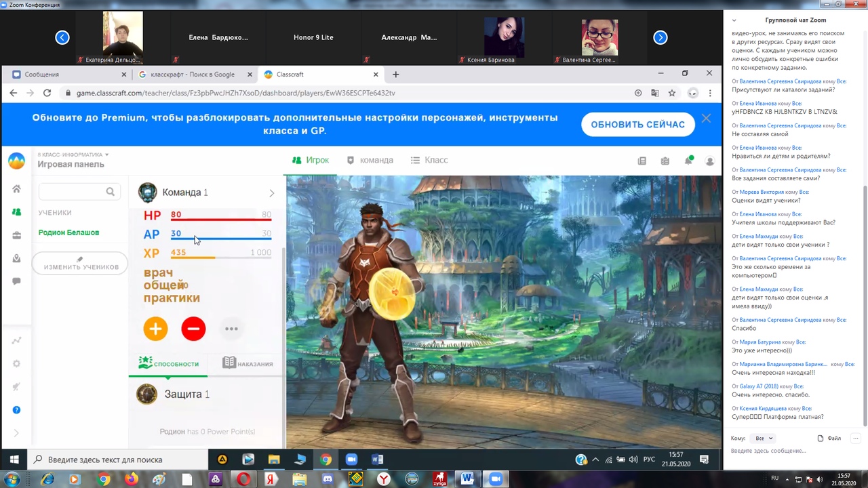Open Opera from the bottom taskbar
Viewport: 868px width, 488px height.
click(243, 479)
